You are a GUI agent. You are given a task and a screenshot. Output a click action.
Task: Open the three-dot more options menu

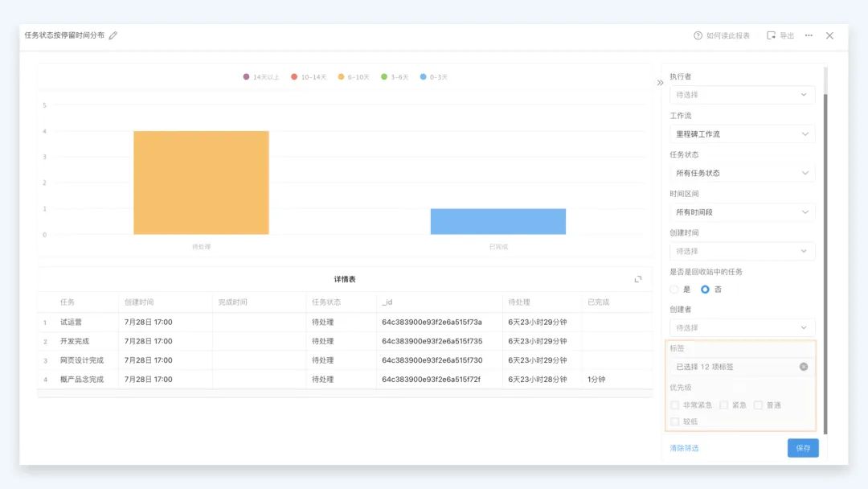[809, 35]
